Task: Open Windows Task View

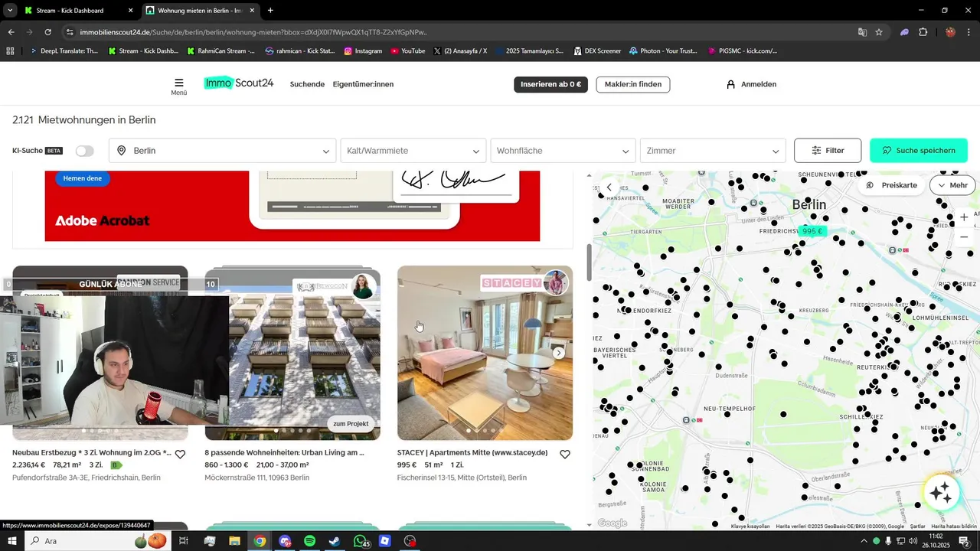Action: click(x=184, y=541)
